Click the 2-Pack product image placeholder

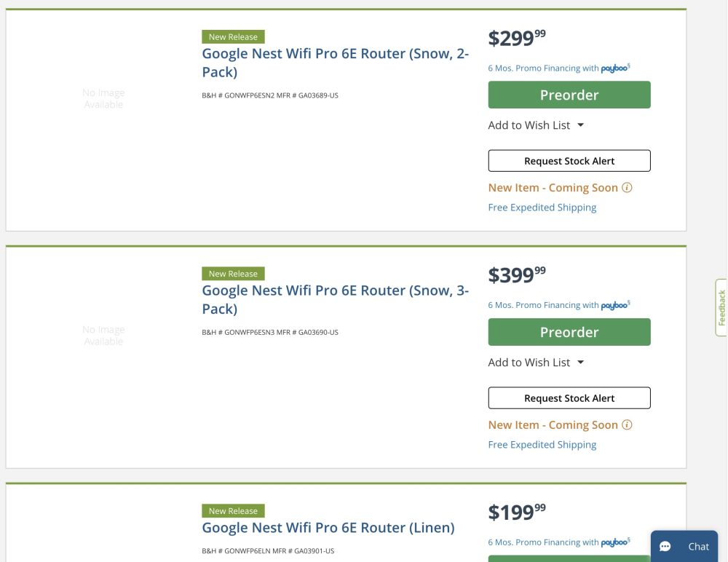(103, 99)
